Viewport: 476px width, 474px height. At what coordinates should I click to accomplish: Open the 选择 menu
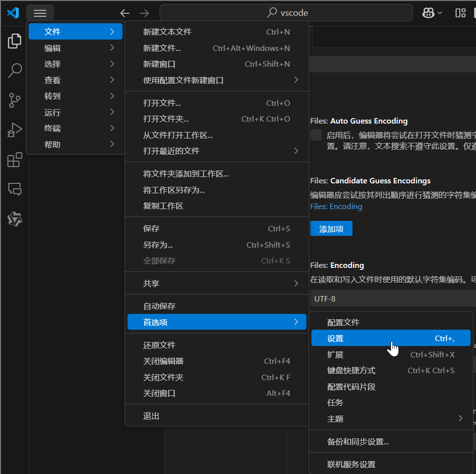(76, 64)
